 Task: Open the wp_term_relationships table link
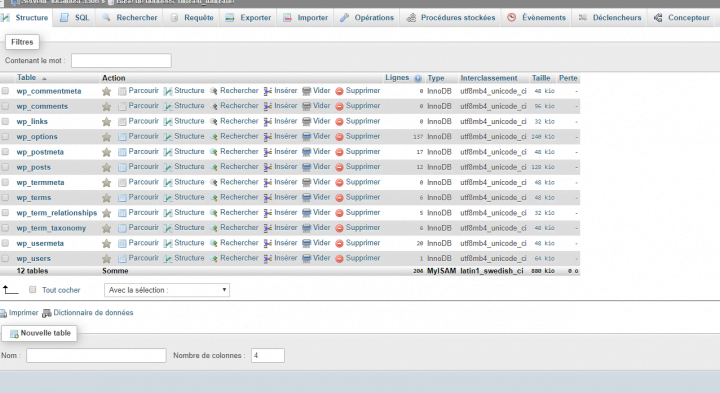click(57, 213)
